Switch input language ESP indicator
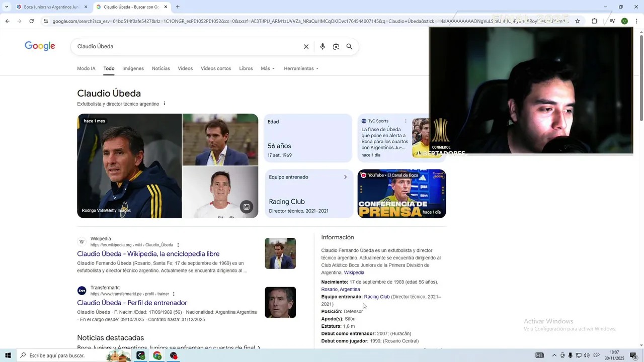 (x=597, y=355)
